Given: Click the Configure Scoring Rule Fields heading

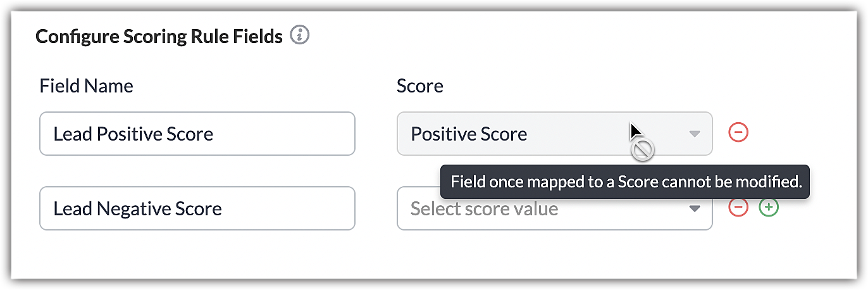Looking at the screenshot, I should (159, 37).
